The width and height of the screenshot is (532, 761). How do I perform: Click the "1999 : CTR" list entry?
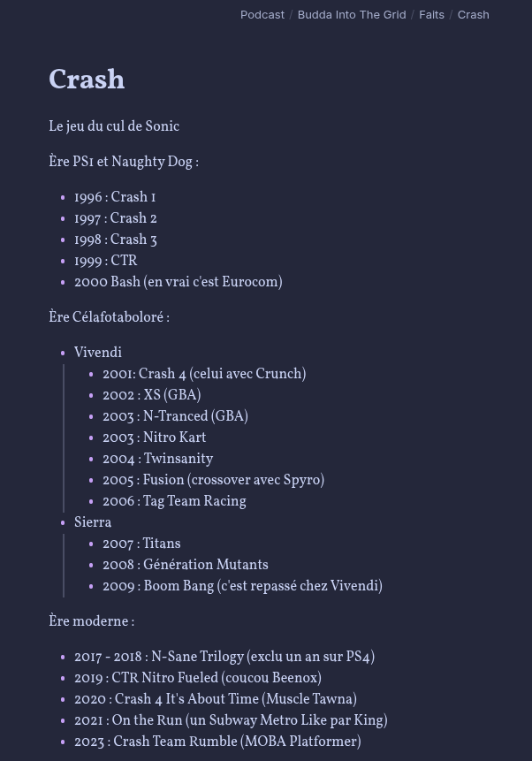tap(106, 262)
